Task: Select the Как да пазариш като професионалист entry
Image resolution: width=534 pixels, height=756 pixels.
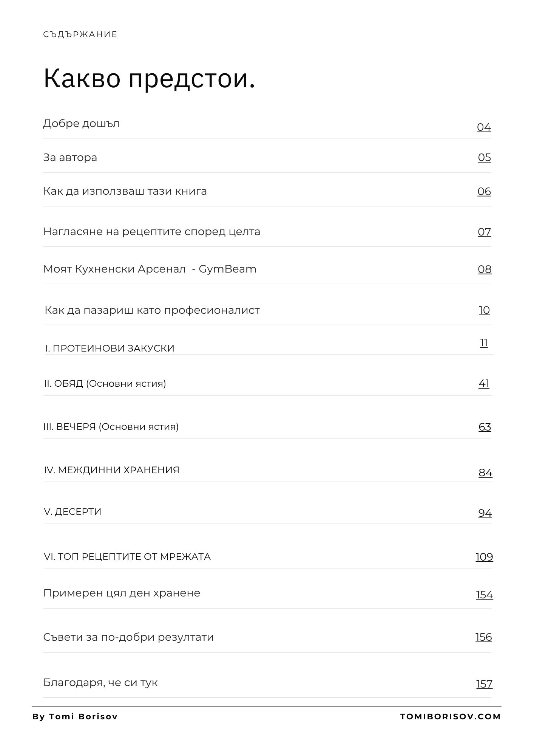Action: [152, 310]
